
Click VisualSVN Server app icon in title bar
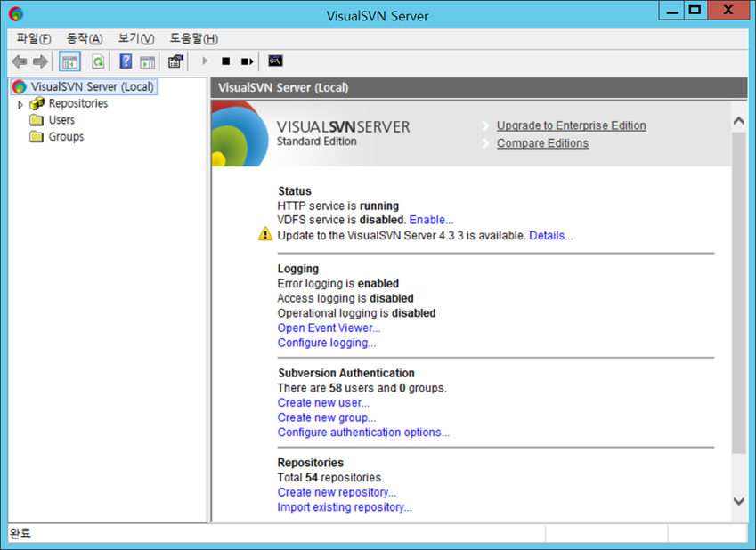tap(16, 14)
